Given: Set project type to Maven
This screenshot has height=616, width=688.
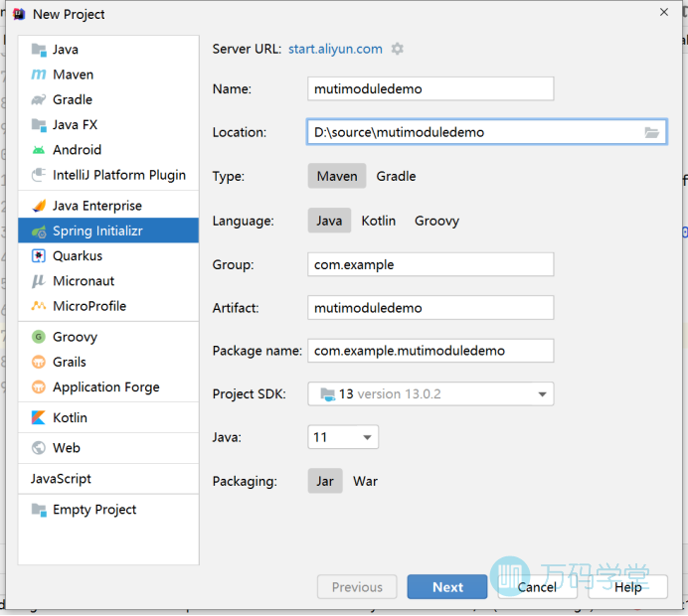Looking at the screenshot, I should [337, 176].
